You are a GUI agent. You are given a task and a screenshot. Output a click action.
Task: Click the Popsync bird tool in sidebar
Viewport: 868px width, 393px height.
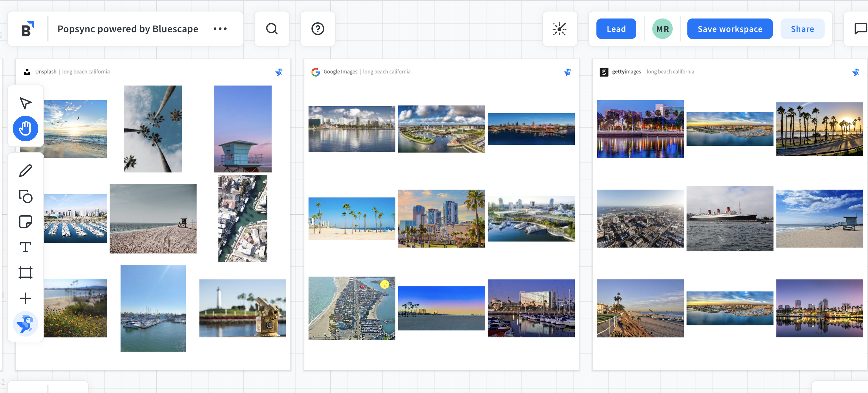click(x=25, y=324)
